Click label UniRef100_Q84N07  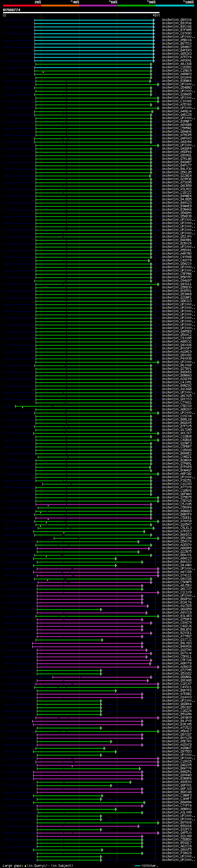tap(177, 47)
